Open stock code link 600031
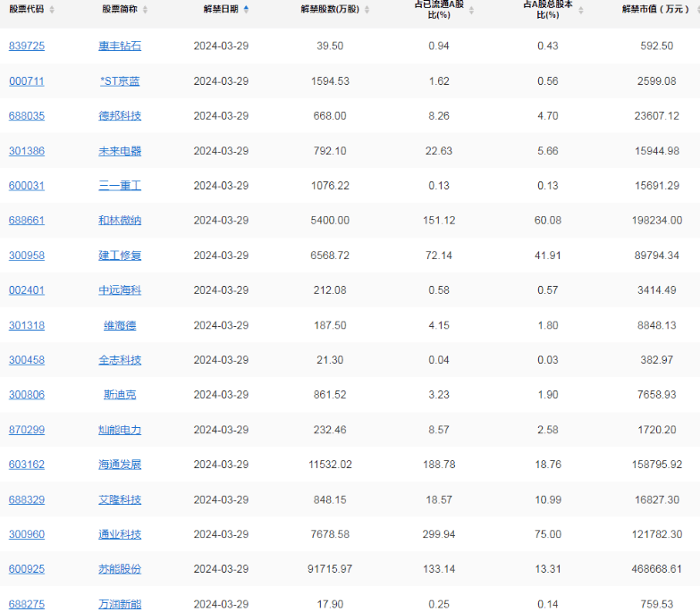The height and width of the screenshot is (612, 700). point(27,186)
